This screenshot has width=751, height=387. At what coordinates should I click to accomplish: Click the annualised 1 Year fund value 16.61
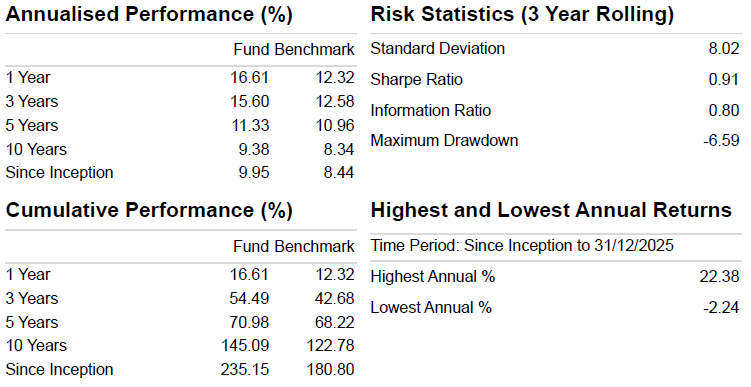[x=250, y=77]
